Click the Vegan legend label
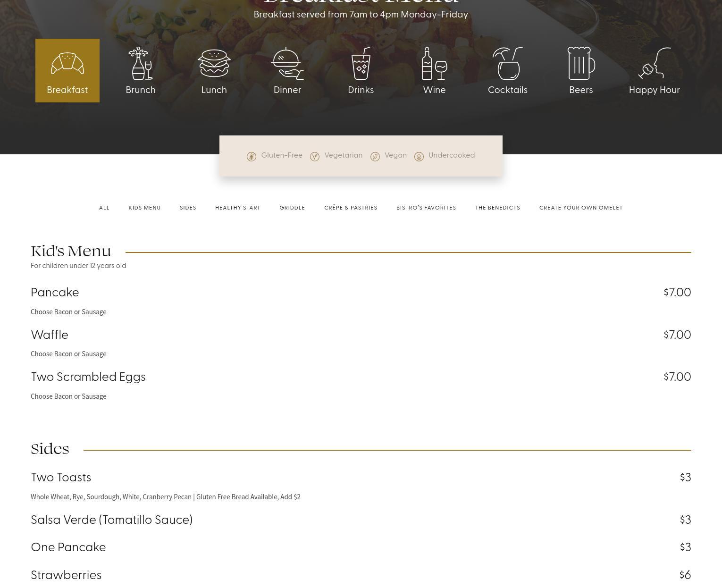Viewport: 722px width, 588px height. tap(395, 156)
